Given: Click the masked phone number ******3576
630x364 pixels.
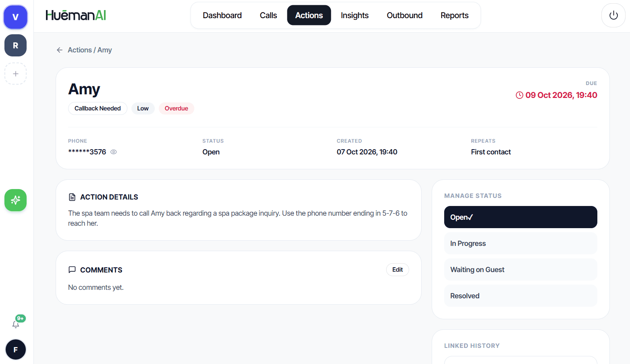Looking at the screenshot, I should [x=87, y=152].
